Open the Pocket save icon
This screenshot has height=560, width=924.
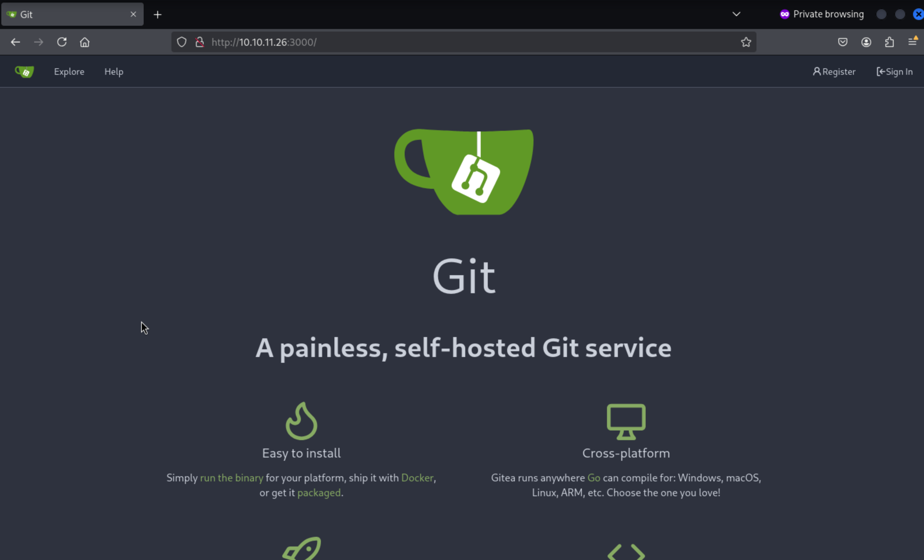click(x=842, y=42)
